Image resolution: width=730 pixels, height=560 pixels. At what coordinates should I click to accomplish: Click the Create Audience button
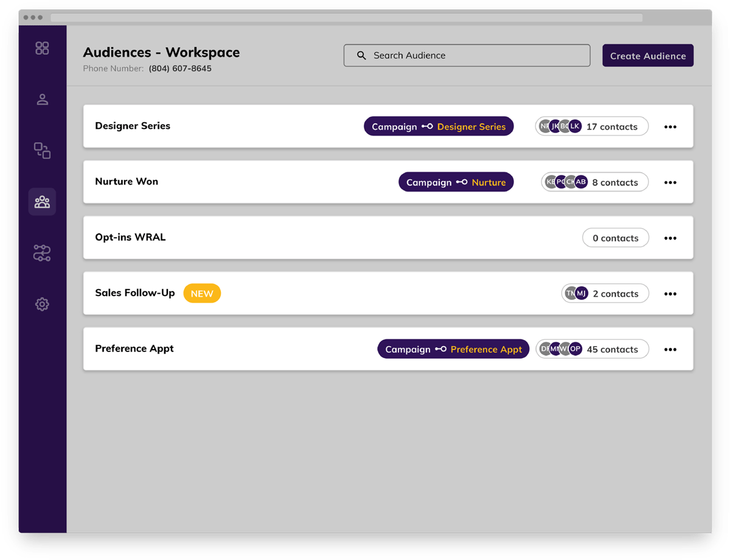tap(647, 55)
